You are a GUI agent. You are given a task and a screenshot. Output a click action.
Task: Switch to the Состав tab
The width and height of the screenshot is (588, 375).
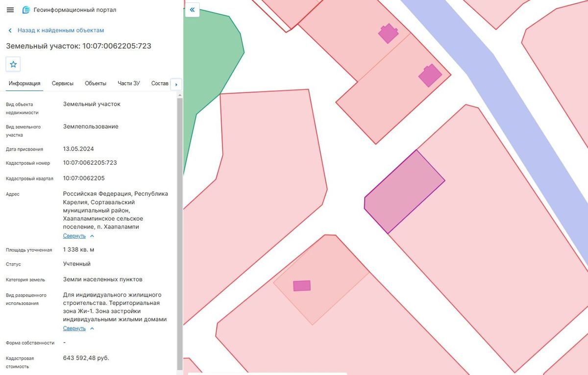coord(160,83)
